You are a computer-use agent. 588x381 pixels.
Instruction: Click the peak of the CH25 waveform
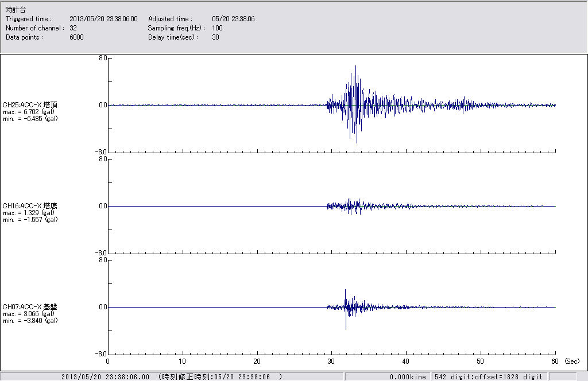(x=356, y=67)
